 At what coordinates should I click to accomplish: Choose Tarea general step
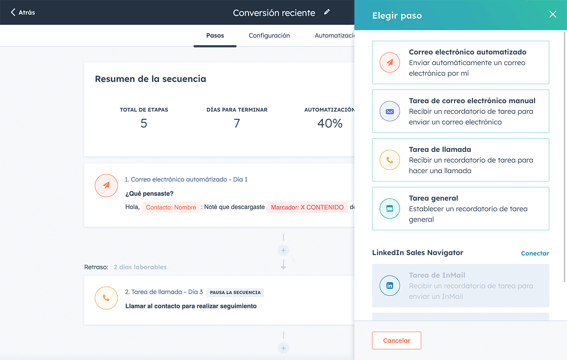[460, 209]
